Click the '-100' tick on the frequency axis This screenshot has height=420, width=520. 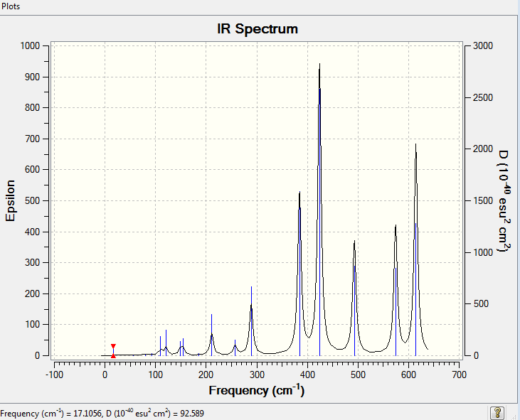click(x=54, y=375)
